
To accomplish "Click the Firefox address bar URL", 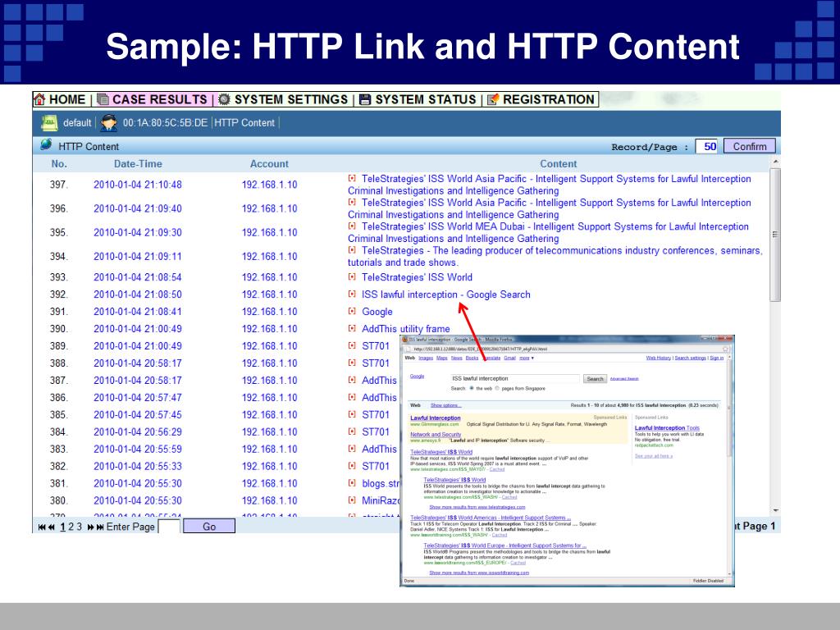I will click(x=480, y=349).
